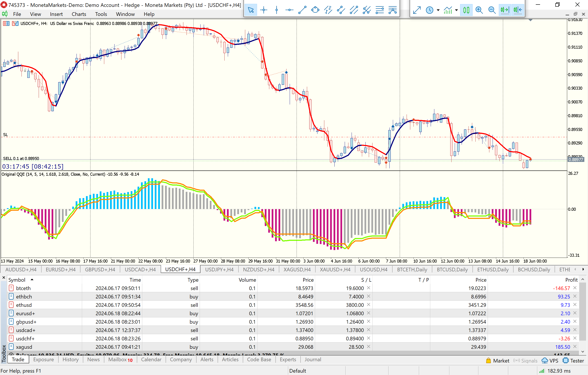This screenshot has width=588, height=375.
Task: Open the Market button in Toolbox
Action: (497, 361)
